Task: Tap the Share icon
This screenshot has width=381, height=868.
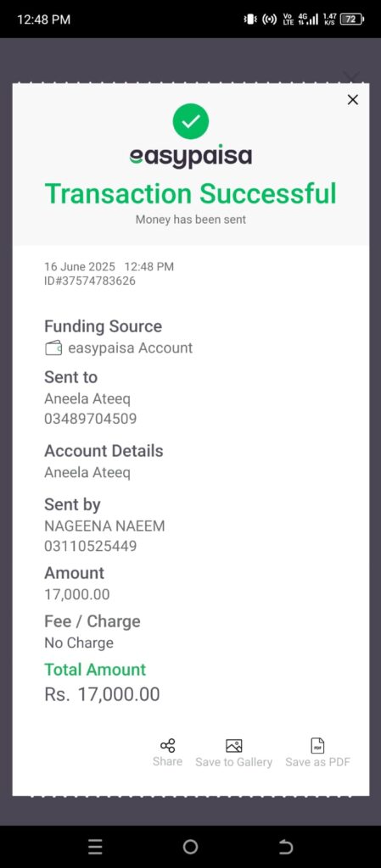Action: pyautogui.click(x=167, y=745)
